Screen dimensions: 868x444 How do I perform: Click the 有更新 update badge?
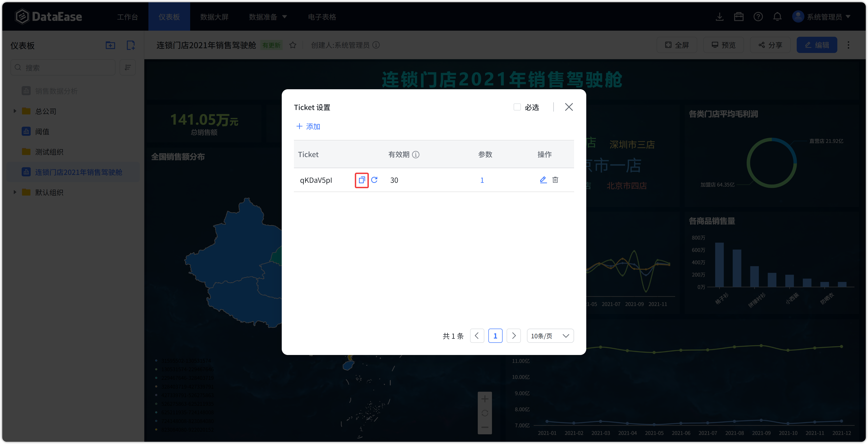point(272,46)
